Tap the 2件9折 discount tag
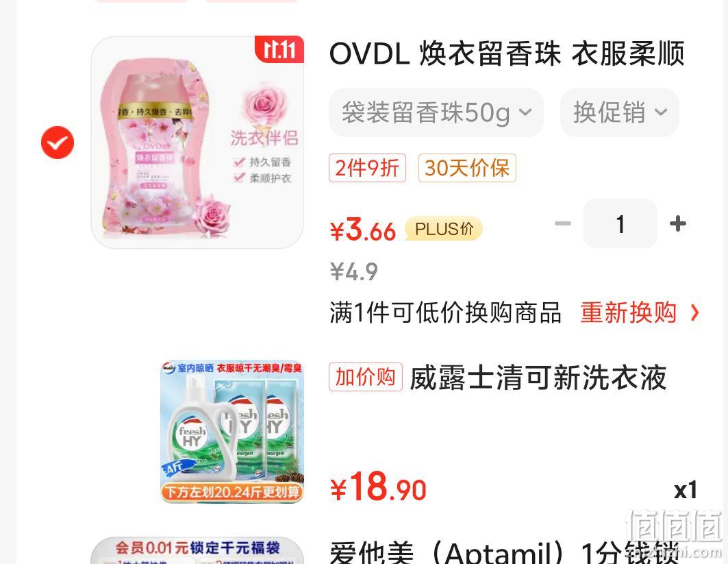This screenshot has height=564, width=728. click(367, 168)
